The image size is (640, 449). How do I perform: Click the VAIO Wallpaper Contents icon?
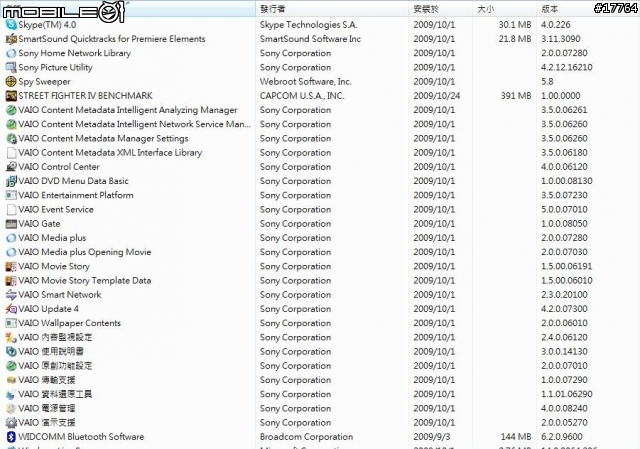click(x=11, y=323)
